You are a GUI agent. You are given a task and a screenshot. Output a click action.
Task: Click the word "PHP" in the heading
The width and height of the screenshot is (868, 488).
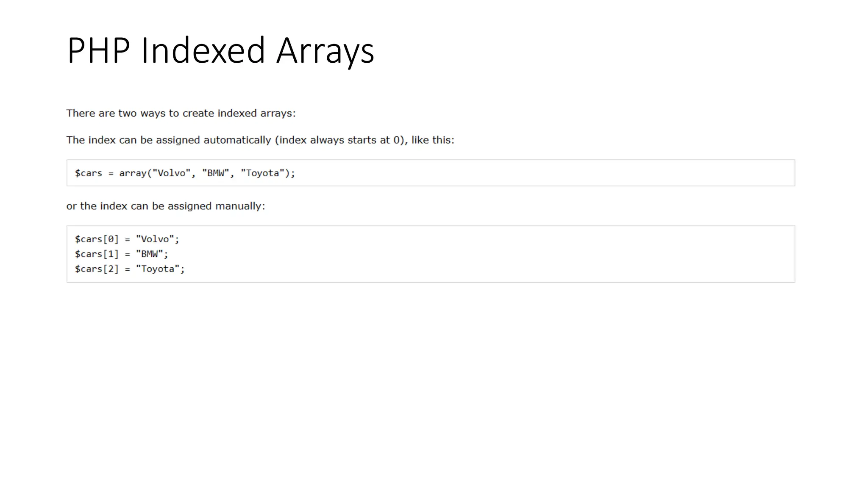click(x=98, y=51)
